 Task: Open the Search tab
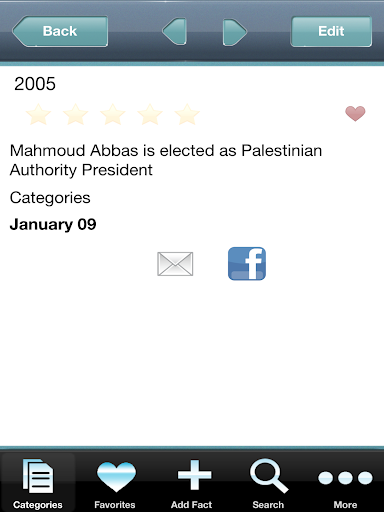coord(268,483)
